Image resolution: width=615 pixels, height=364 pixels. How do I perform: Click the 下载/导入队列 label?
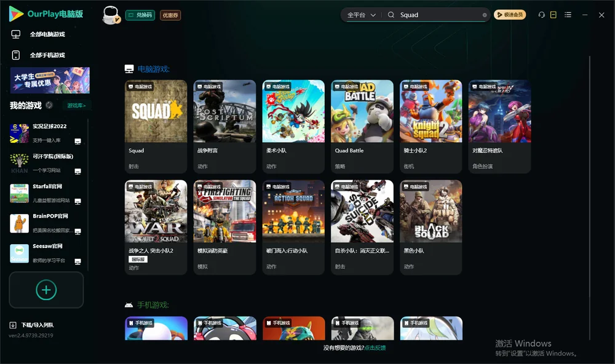point(38,325)
